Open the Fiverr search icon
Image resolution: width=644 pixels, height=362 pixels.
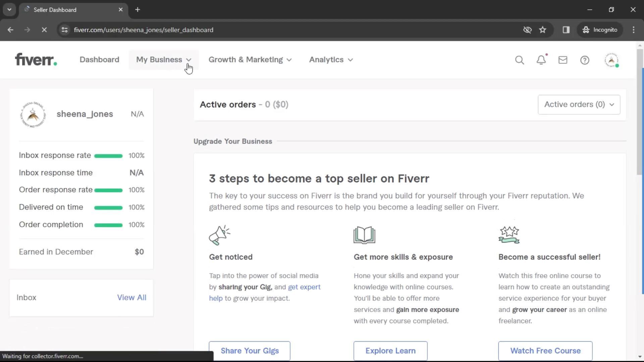coord(519,60)
